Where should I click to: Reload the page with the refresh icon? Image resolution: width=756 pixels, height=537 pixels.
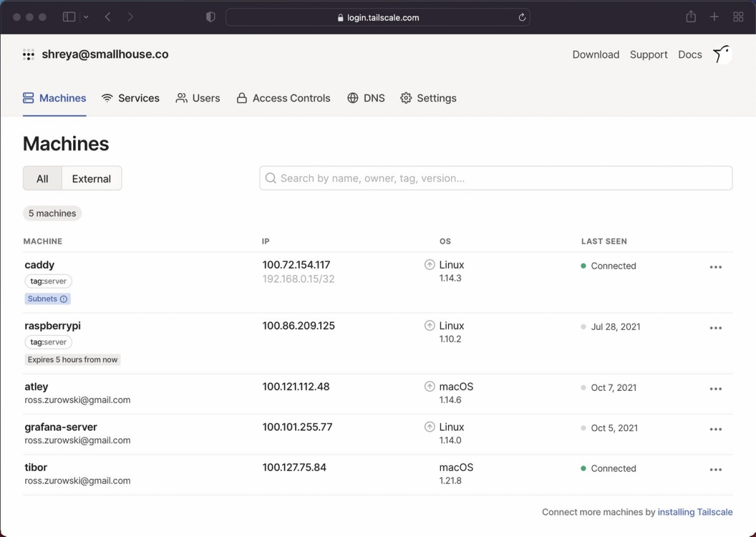[522, 18]
